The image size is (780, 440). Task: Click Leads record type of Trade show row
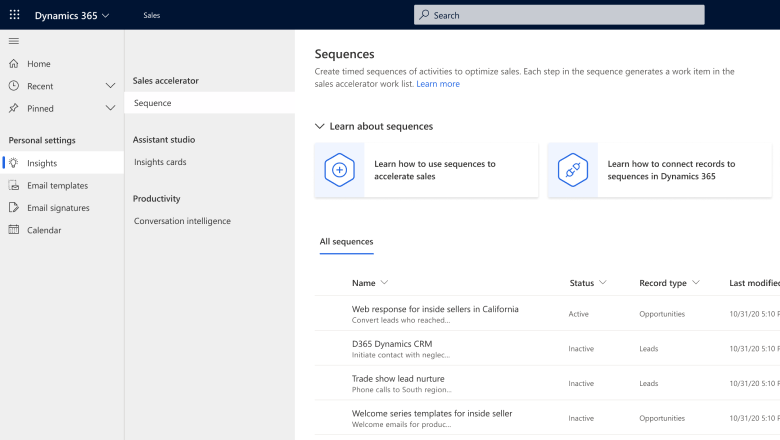[x=649, y=383]
